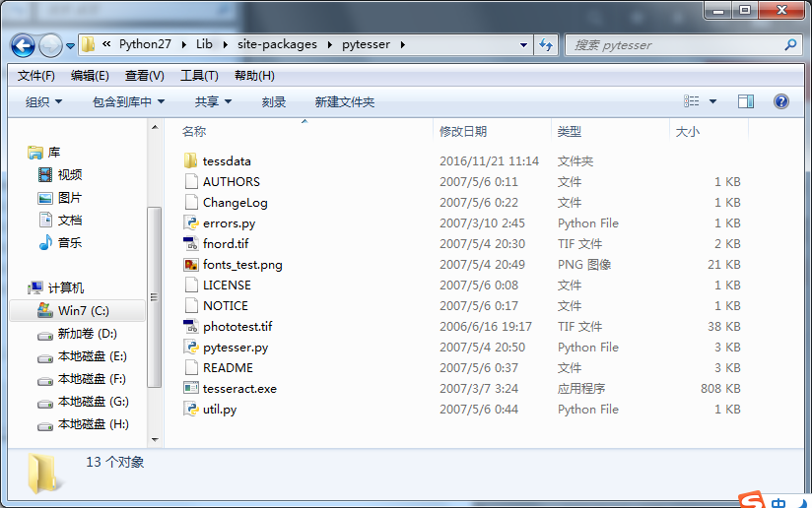Select 音乐 library in navigation pane
Viewport: 812px width, 508px height.
70,242
